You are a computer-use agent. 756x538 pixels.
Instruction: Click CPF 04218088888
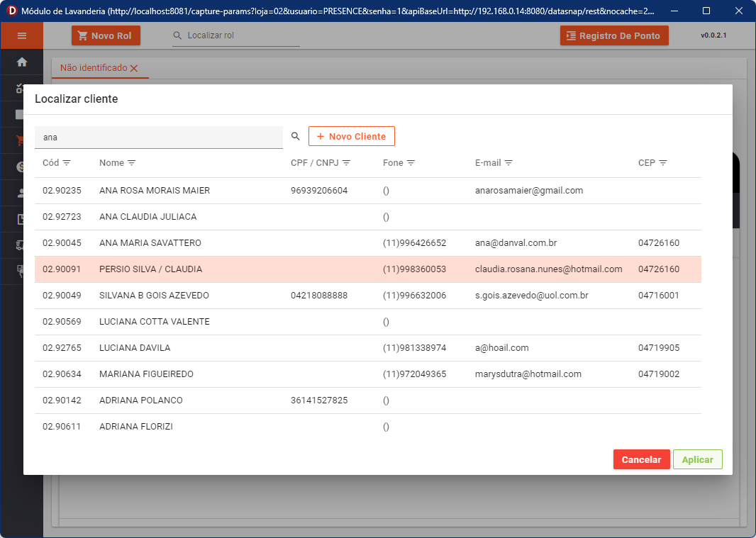(319, 296)
